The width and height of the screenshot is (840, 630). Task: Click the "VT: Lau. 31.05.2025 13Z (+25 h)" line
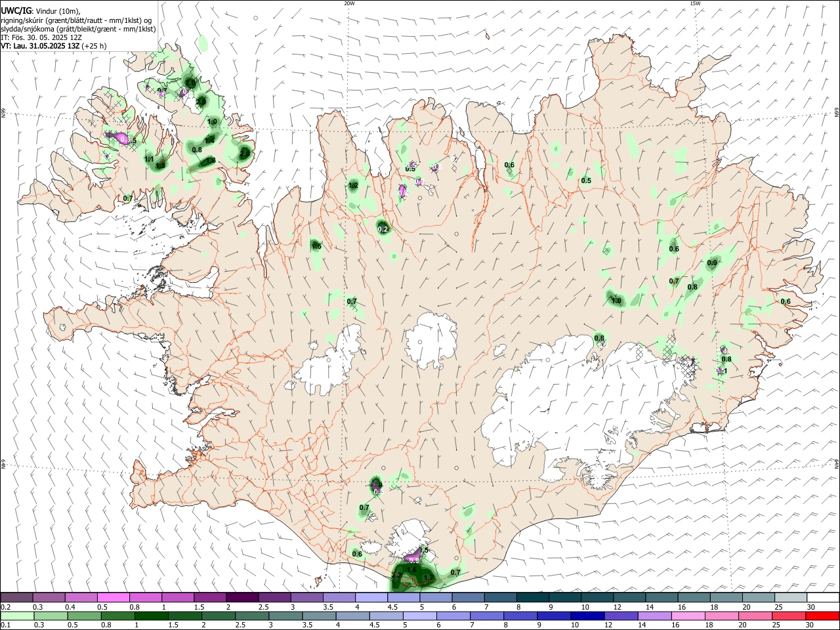pos(53,46)
